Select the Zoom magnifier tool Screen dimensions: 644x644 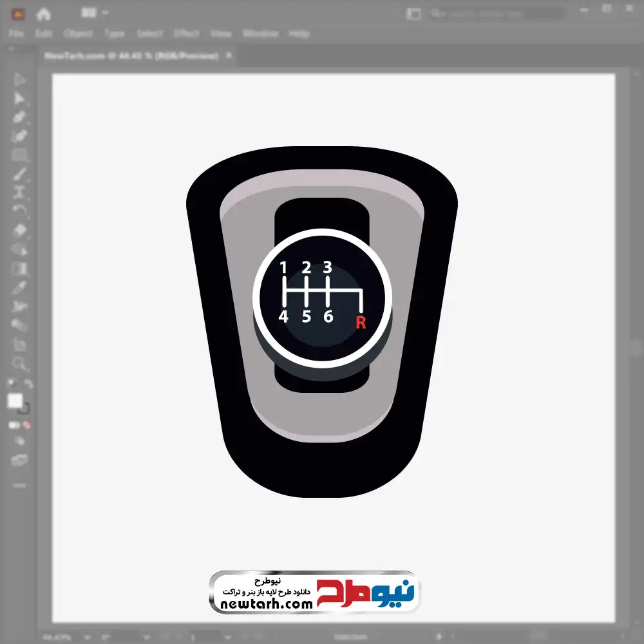click(20, 364)
